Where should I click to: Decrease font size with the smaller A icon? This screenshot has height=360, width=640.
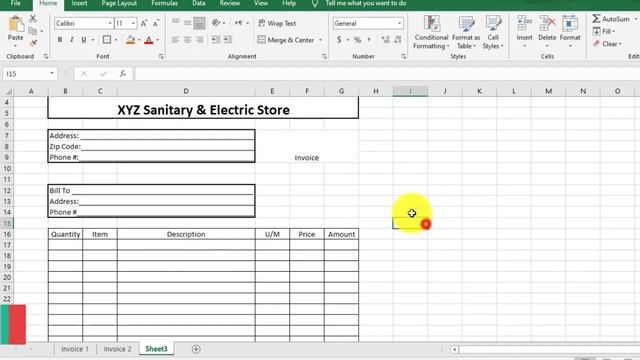(x=156, y=24)
